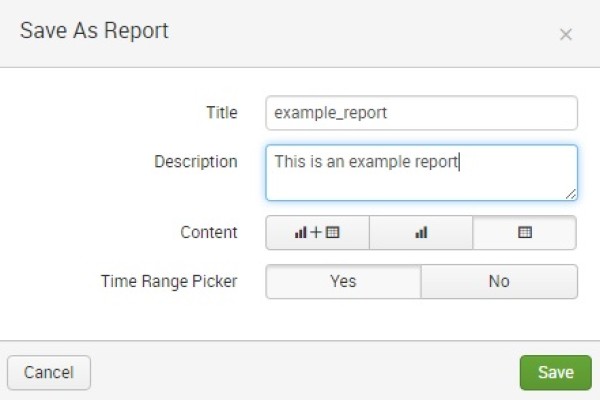
Task: Click the Save As Report heading
Action: point(94,31)
